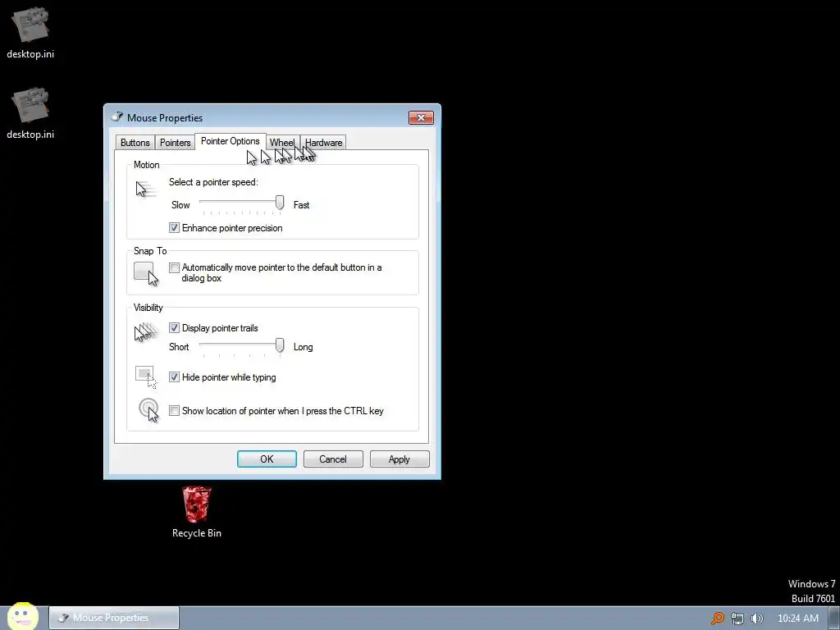Toggle Enhance pointer precision checkbox
The height and width of the screenshot is (630, 840).
click(x=174, y=228)
